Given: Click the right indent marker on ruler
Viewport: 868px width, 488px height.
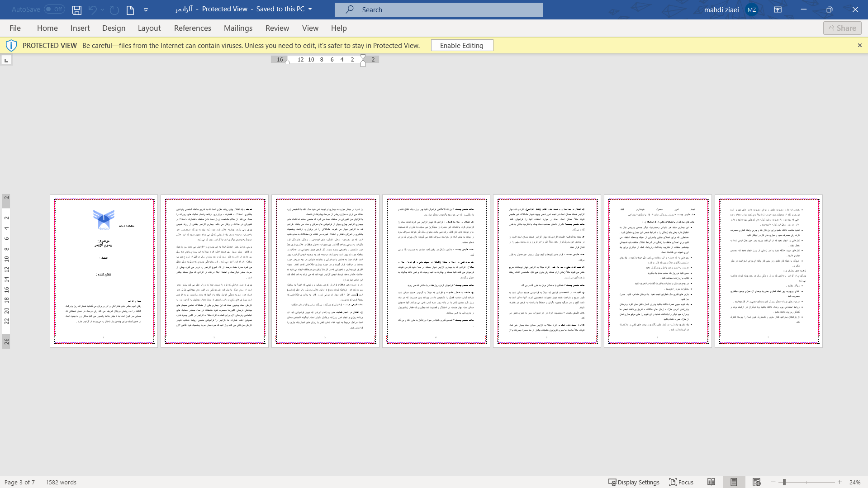Looking at the screenshot, I should coord(363,57).
